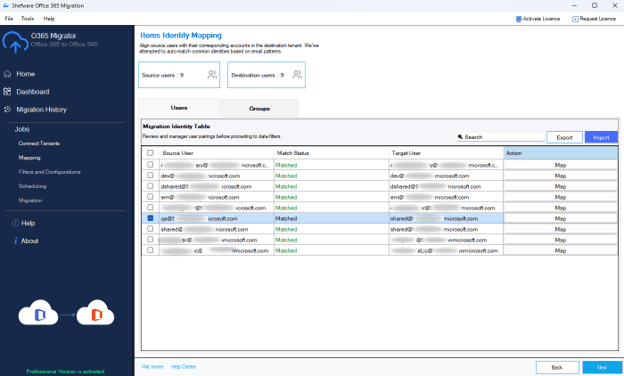This screenshot has height=376, width=624.
Task: Click the blue Office source cloud icon
Action: click(38, 313)
